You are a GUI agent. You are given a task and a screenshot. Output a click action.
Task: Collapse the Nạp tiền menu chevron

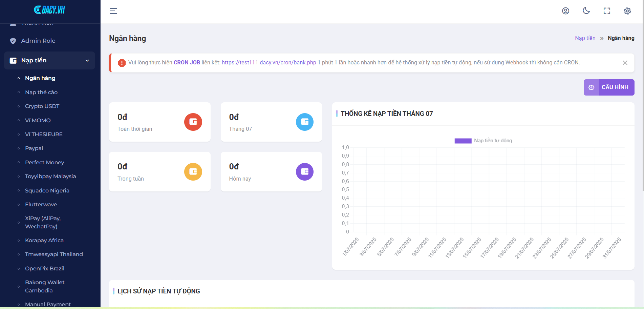coord(87,61)
